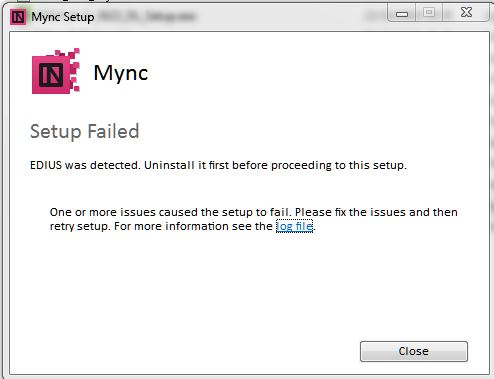The width and height of the screenshot is (494, 379).
Task: Click the "retry setup" text in the paragraph
Action: pos(79,227)
